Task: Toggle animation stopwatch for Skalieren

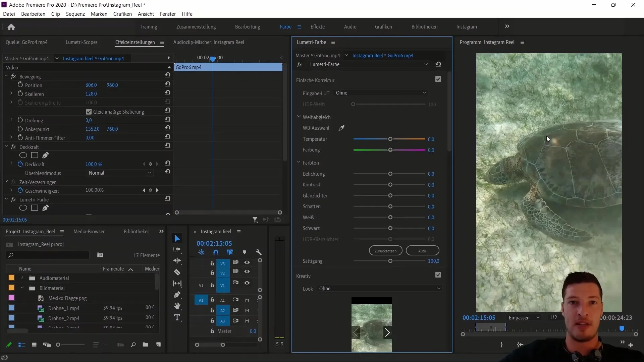Action: (x=20, y=94)
